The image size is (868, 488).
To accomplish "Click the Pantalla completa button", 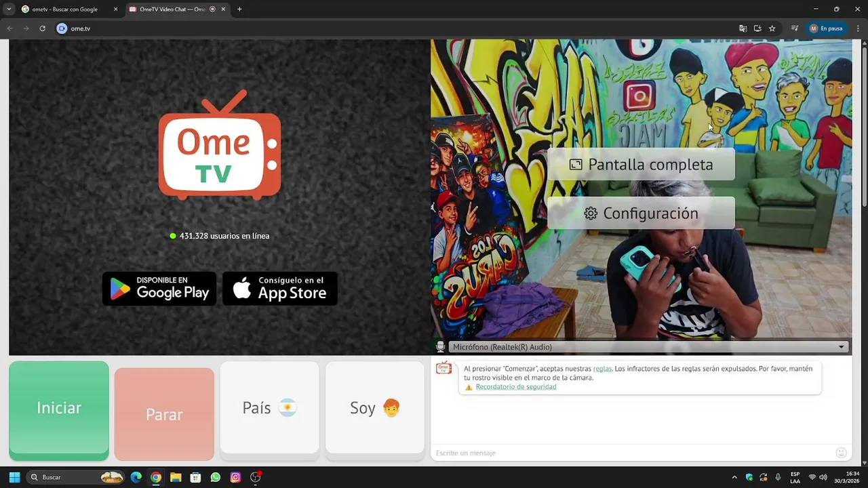I will click(641, 165).
